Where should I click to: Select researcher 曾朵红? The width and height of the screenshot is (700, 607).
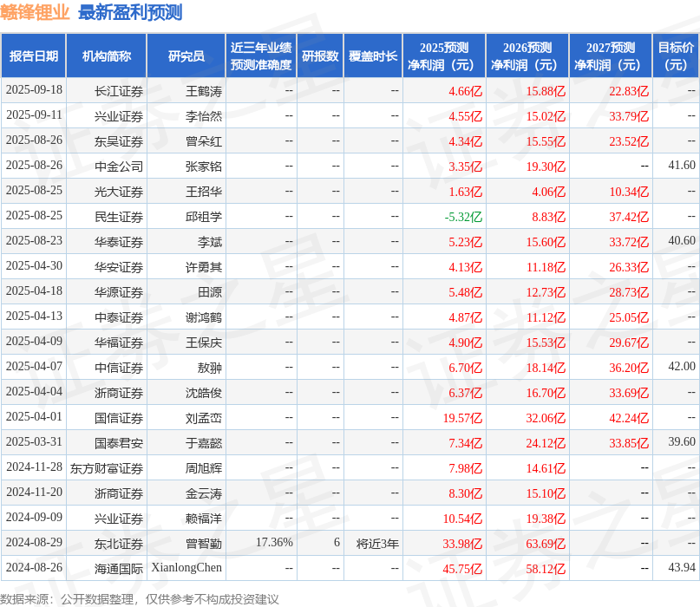pos(204,141)
